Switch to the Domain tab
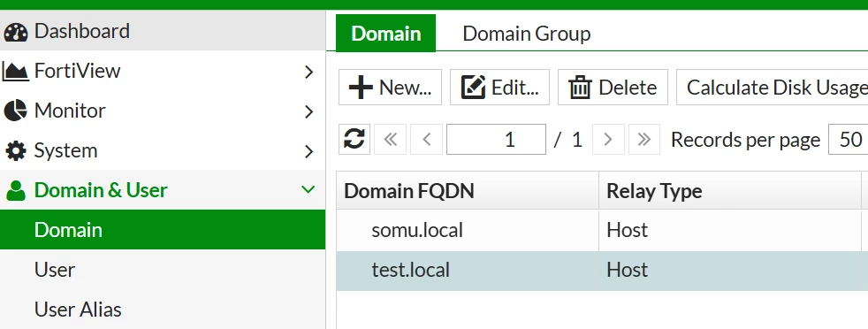Screen dimensions: 868x329 point(386,34)
